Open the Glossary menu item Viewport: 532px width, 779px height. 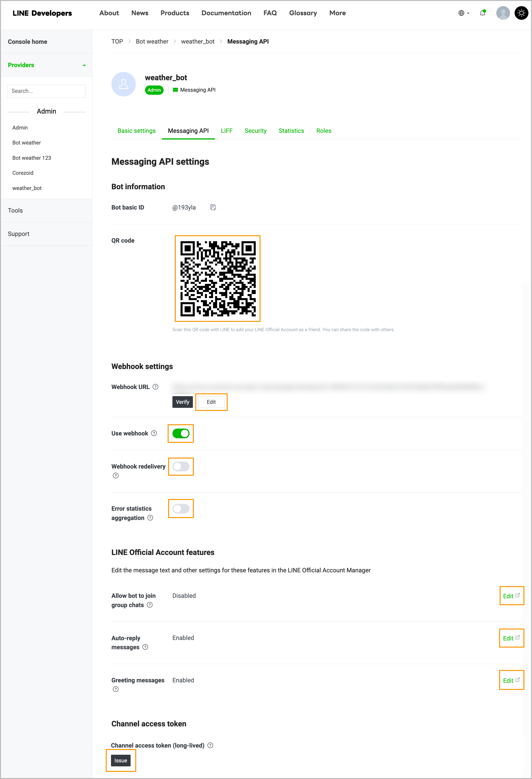(x=303, y=13)
